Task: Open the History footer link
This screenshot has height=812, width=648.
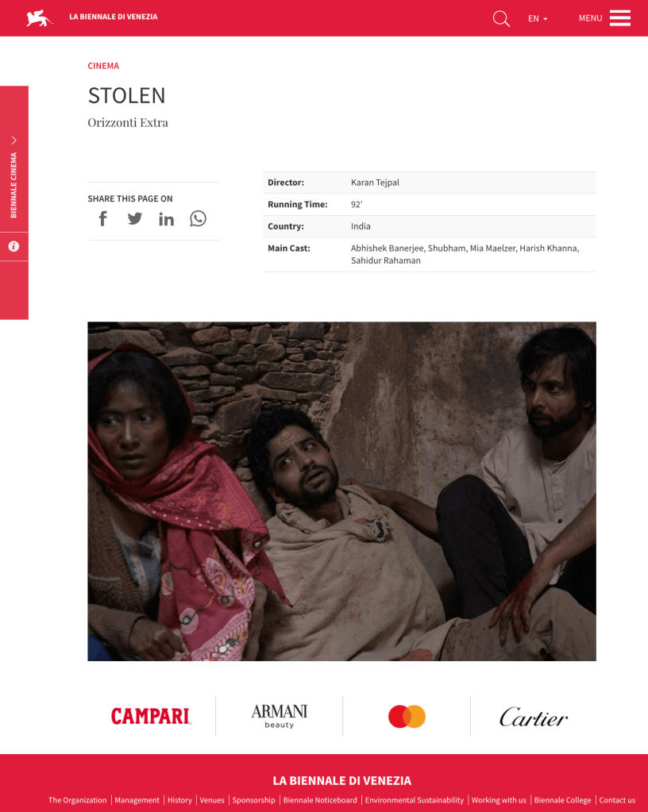Action: (179, 800)
